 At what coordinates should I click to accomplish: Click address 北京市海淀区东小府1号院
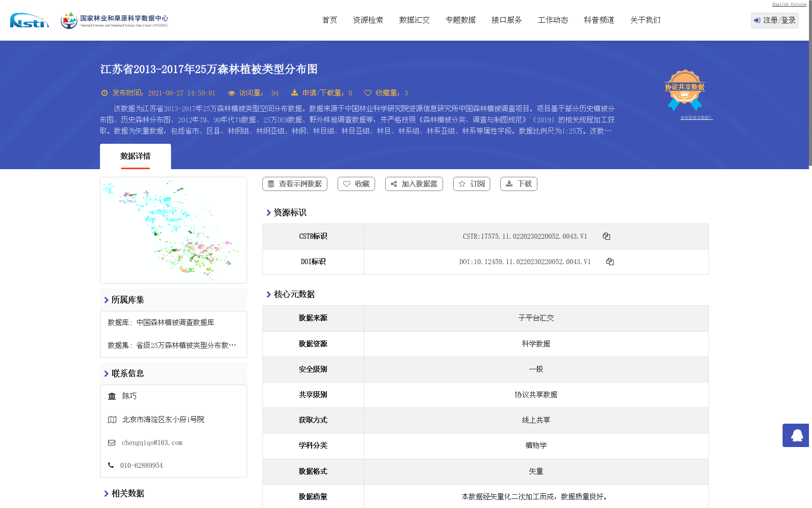(x=163, y=420)
